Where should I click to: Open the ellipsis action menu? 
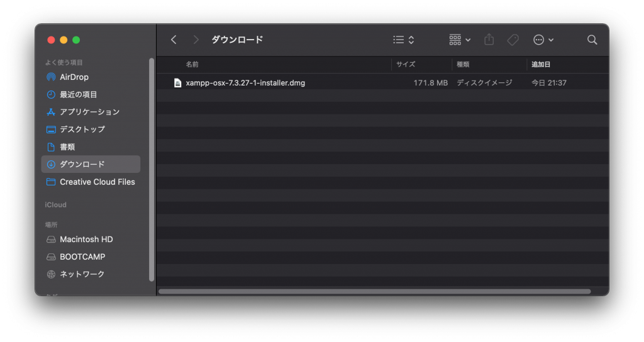[x=543, y=40]
